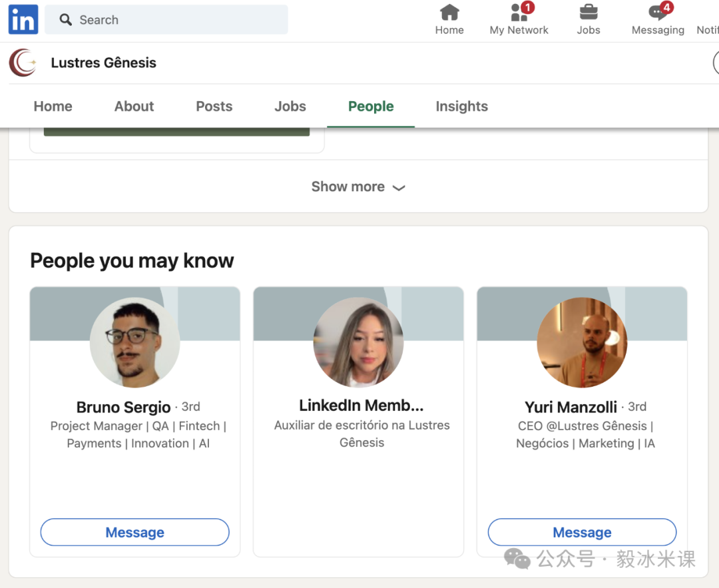Click the search magnifier icon

65,20
